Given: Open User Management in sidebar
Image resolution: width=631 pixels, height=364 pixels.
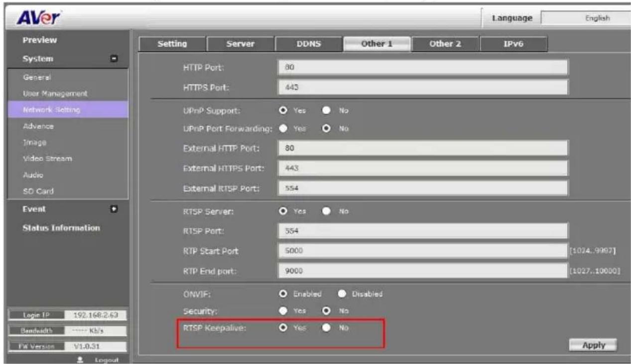Looking at the screenshot, I should [x=55, y=93].
